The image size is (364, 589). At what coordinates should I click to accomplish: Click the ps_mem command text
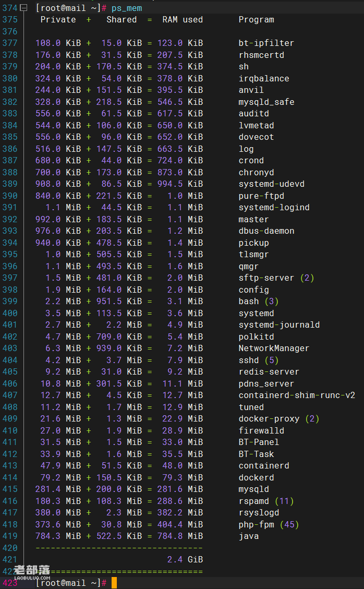[x=127, y=8]
